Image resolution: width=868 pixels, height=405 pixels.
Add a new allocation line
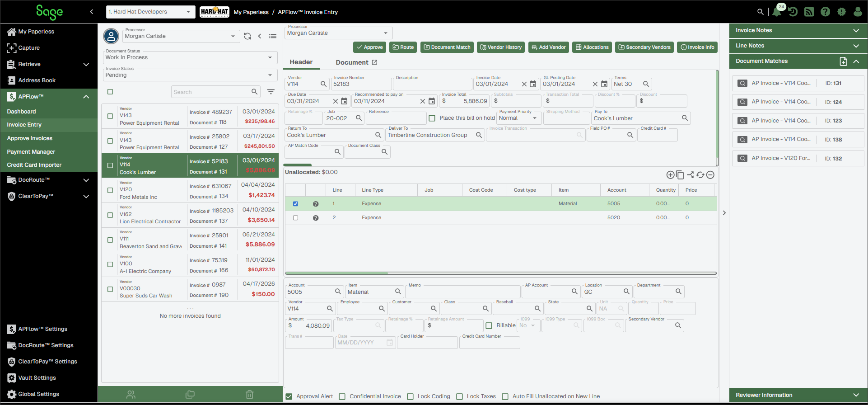[x=670, y=175]
